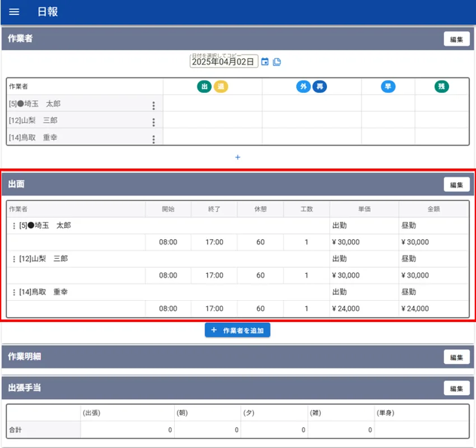Image resolution: width=476 pixels, height=448 pixels.
Task: Click 編集 button in 出面 section
Action: pos(456,185)
